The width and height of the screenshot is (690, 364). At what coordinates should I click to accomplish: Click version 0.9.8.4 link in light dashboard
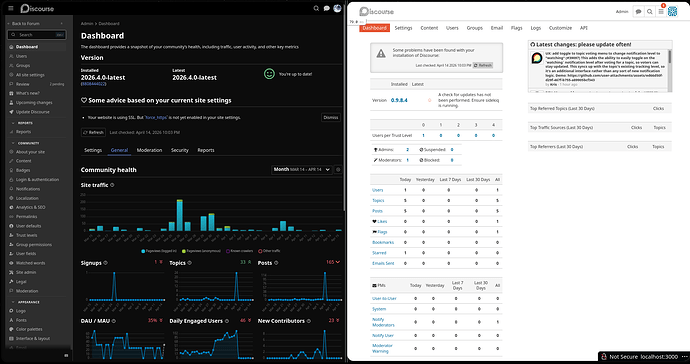pyautogui.click(x=399, y=100)
